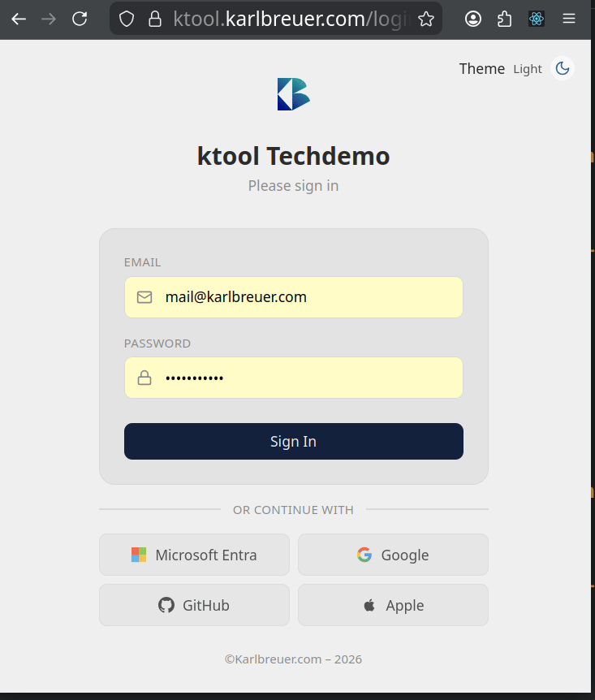Screen dimensions: 595x700
Task: Click the mail envelope icon in email field
Action: (144, 296)
